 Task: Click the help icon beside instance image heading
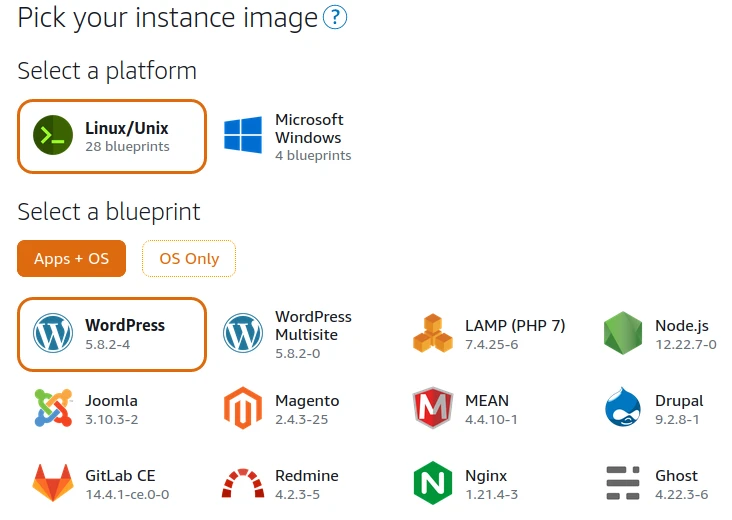click(335, 17)
